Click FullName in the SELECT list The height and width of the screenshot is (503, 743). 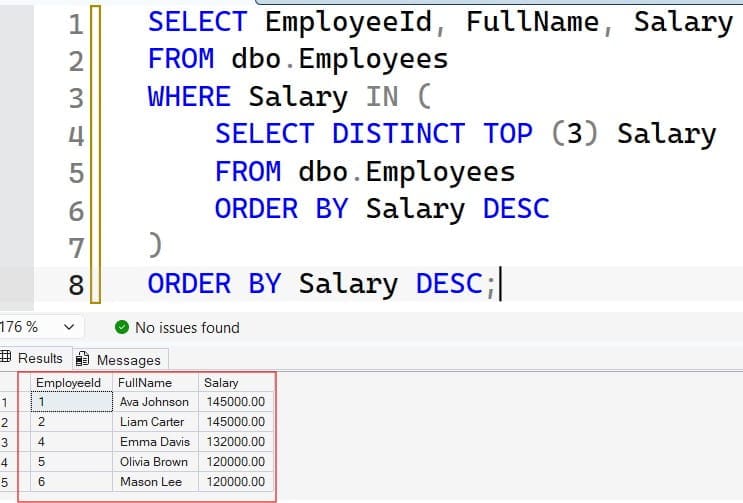(533, 22)
